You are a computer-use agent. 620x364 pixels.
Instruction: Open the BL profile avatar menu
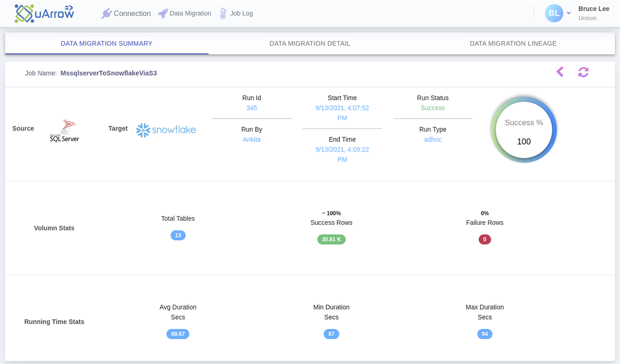554,13
